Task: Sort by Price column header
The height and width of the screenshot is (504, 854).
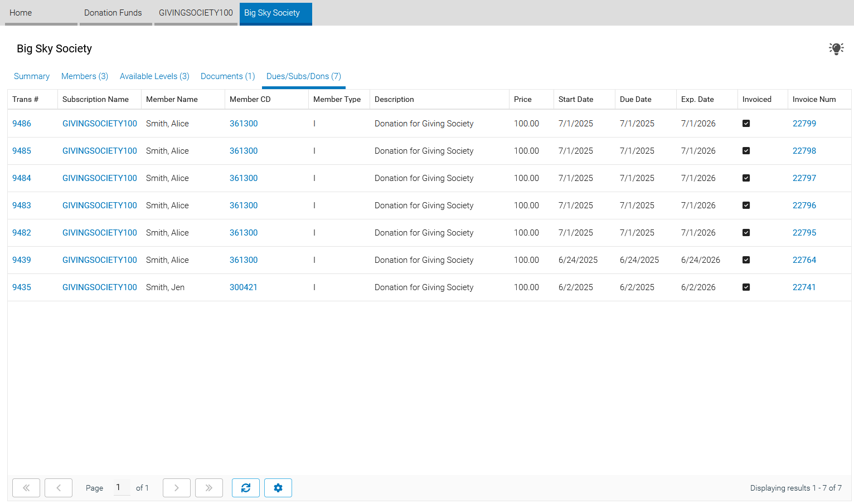Action: (531, 99)
